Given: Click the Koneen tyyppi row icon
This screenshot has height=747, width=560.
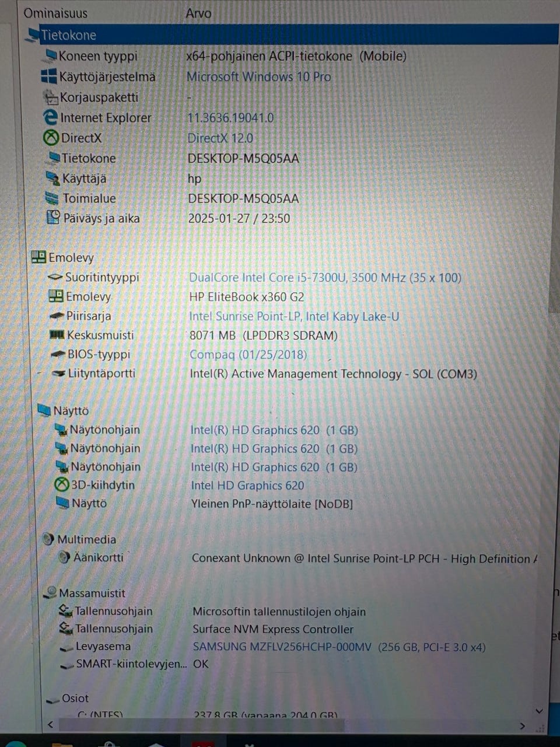Looking at the screenshot, I should click(x=51, y=56).
